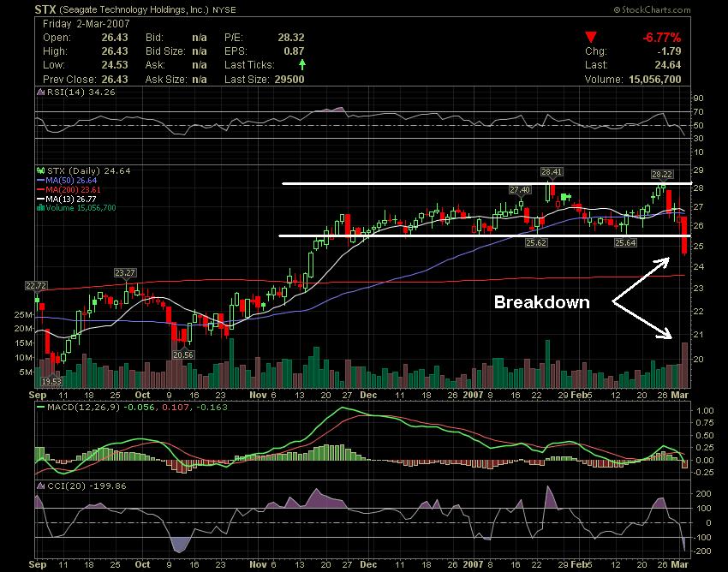The image size is (728, 572).
Task: Click the green up arrow for Last Ticks
Action: pyautogui.click(x=302, y=64)
